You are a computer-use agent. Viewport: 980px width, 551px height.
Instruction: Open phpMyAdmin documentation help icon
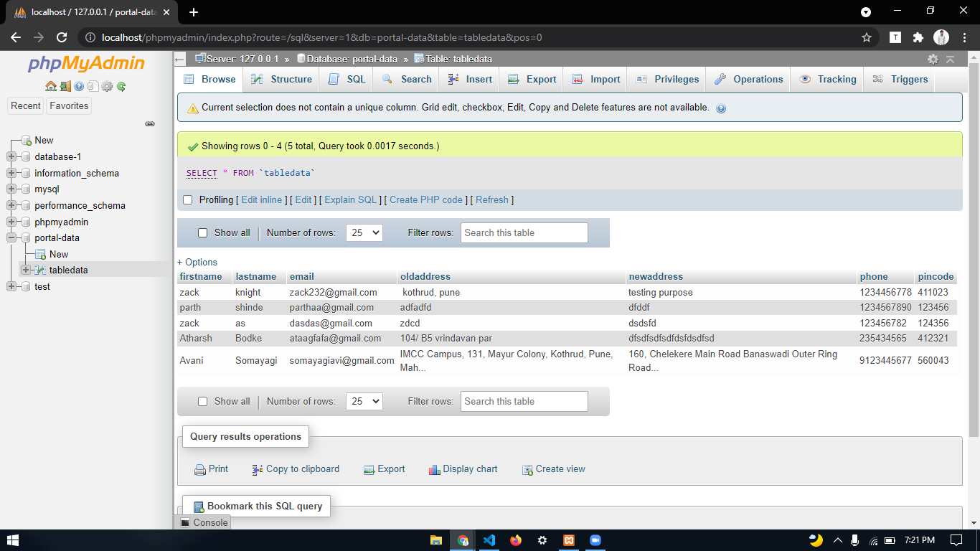coord(79,86)
